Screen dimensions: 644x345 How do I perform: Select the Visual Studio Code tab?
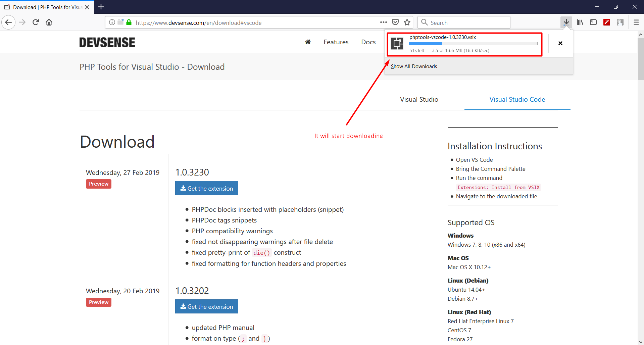517,99
